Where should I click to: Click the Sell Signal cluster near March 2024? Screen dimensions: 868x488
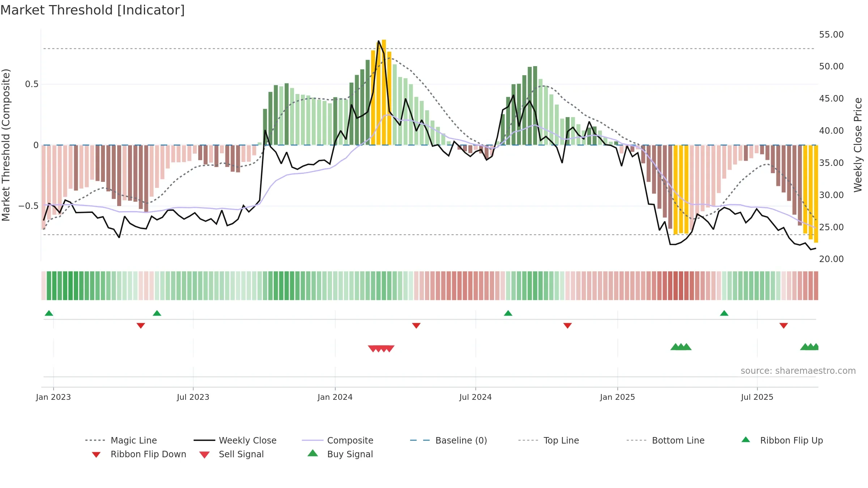coord(381,348)
